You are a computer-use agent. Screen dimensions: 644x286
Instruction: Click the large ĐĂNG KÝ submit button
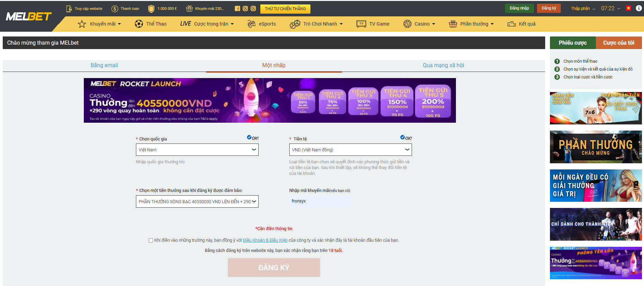click(x=274, y=268)
